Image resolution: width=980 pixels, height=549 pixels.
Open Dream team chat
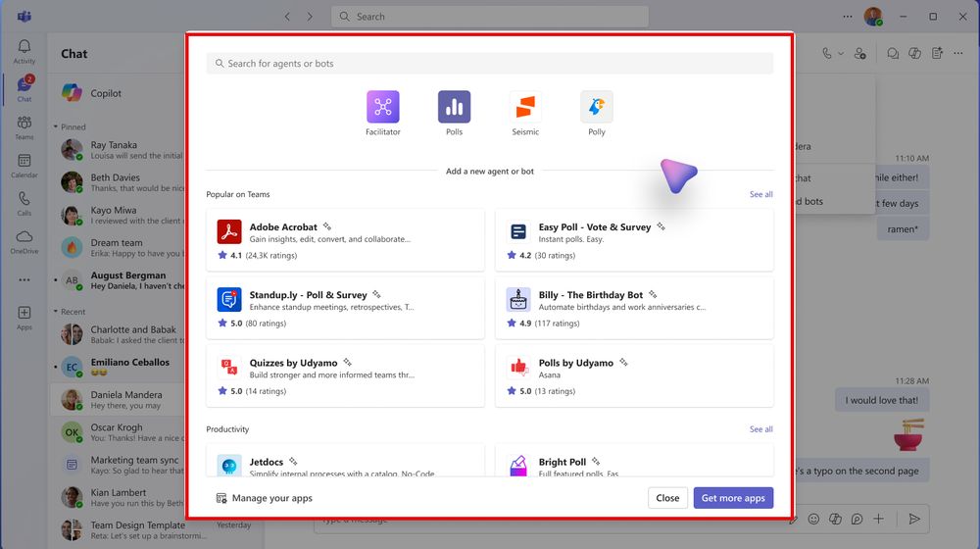click(119, 248)
